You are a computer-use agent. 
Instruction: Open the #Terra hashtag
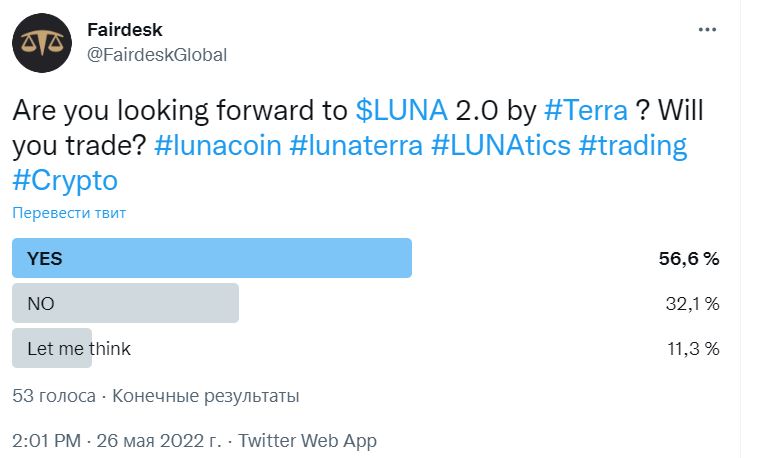pyautogui.click(x=586, y=110)
